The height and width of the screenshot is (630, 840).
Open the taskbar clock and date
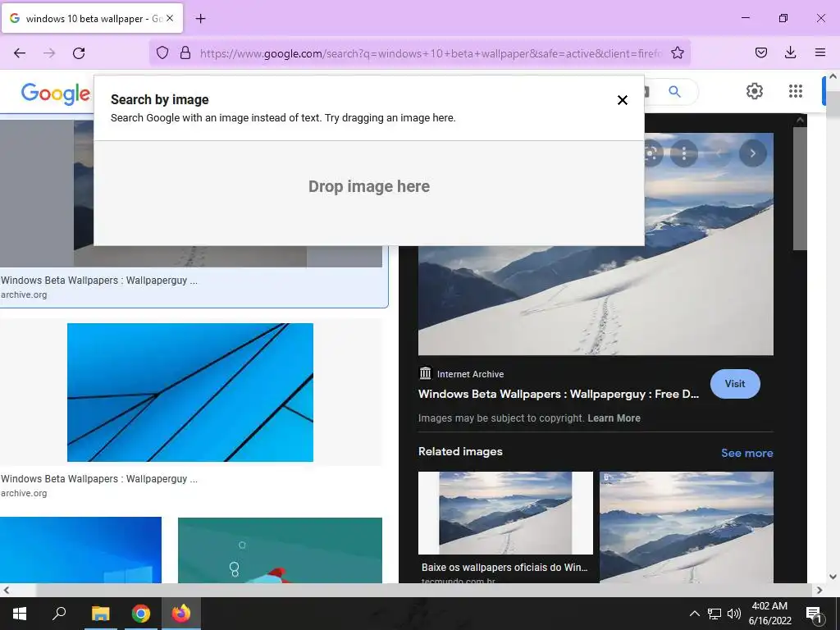769,614
